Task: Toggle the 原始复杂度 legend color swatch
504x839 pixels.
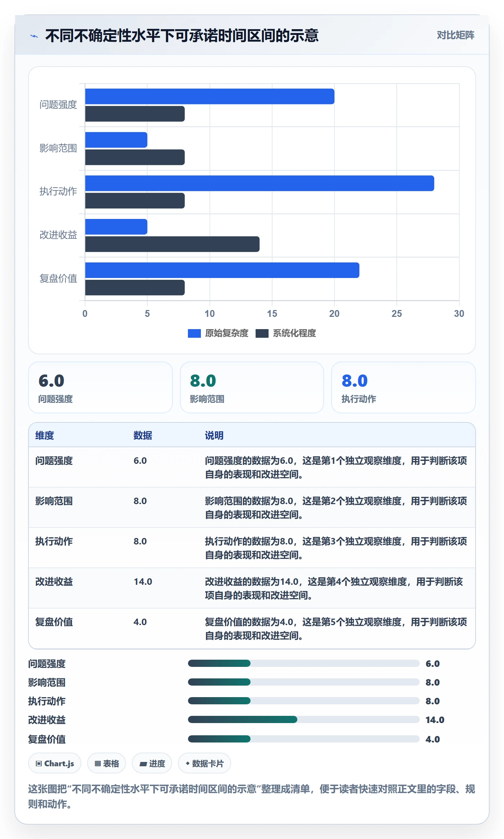Action: (194, 333)
